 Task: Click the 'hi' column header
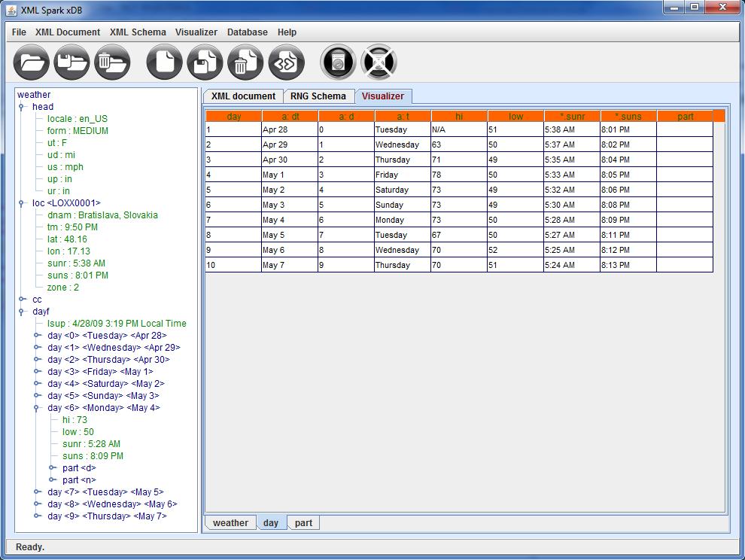click(x=459, y=117)
